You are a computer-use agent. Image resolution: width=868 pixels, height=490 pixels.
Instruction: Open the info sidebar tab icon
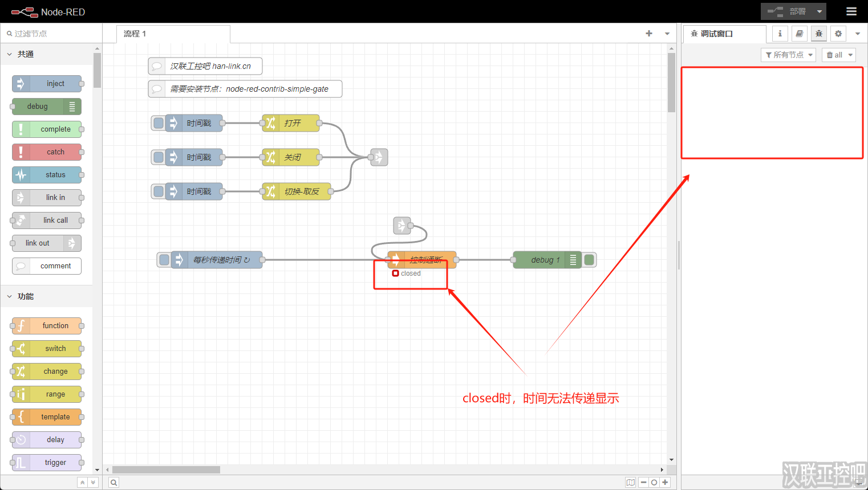[x=780, y=34]
